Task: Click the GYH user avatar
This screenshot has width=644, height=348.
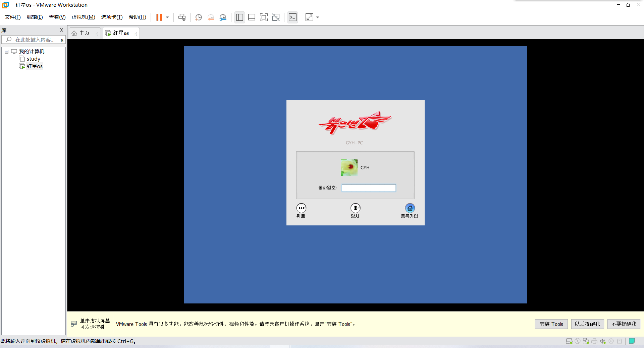Action: tap(349, 167)
